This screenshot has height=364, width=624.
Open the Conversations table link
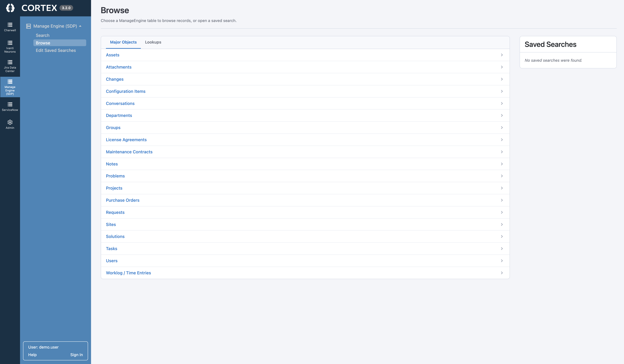click(120, 103)
